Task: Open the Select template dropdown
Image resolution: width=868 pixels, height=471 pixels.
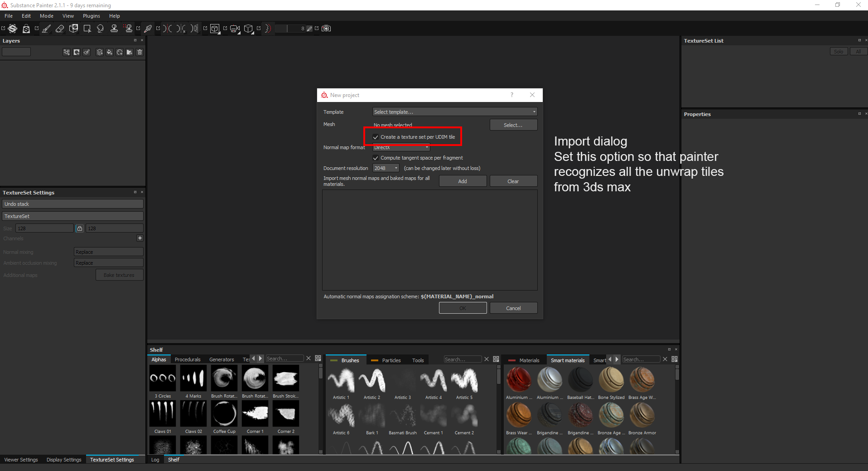Action: click(x=455, y=112)
